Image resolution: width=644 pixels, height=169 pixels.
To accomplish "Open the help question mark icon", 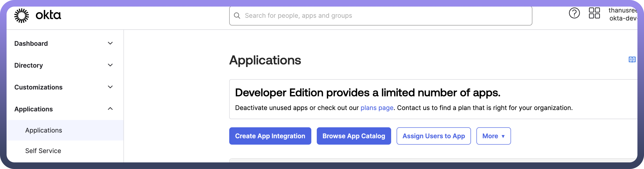I will 574,13.
